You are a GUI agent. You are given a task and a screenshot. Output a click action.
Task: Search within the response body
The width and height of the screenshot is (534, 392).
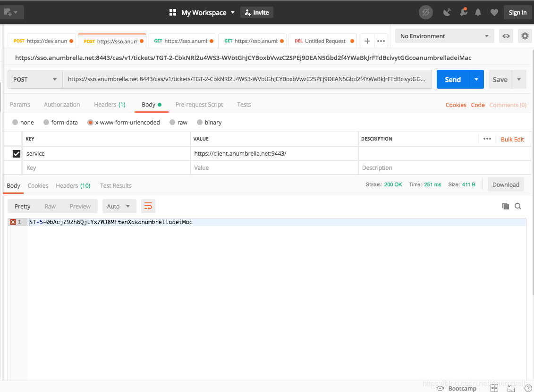[518, 206]
